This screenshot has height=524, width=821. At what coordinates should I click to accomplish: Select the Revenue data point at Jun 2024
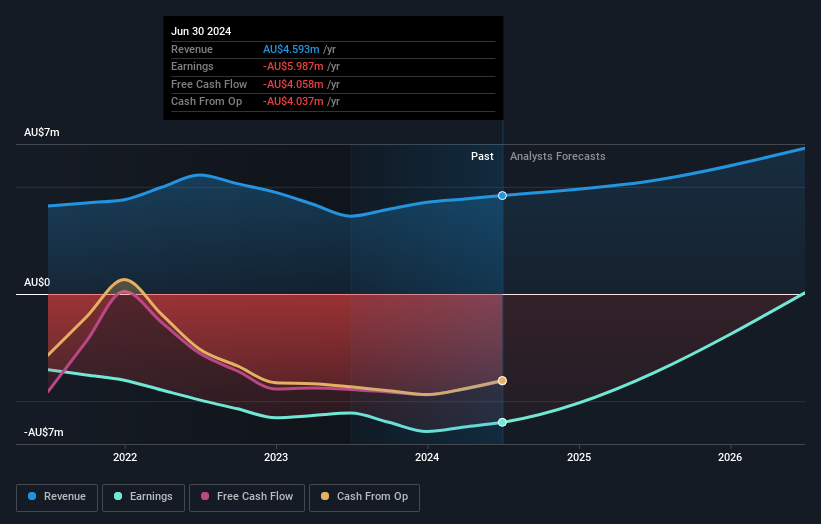click(502, 195)
